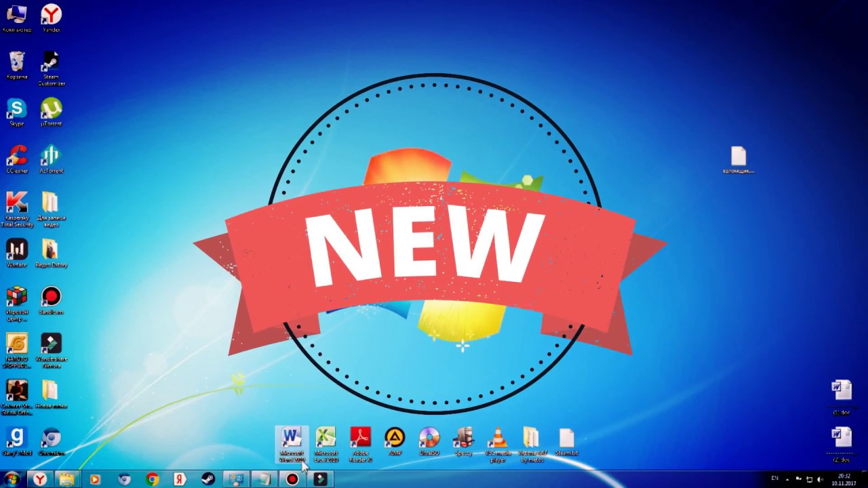868x488 pixels.
Task: Open the Yandex browser desktop shortcut
Action: [51, 18]
